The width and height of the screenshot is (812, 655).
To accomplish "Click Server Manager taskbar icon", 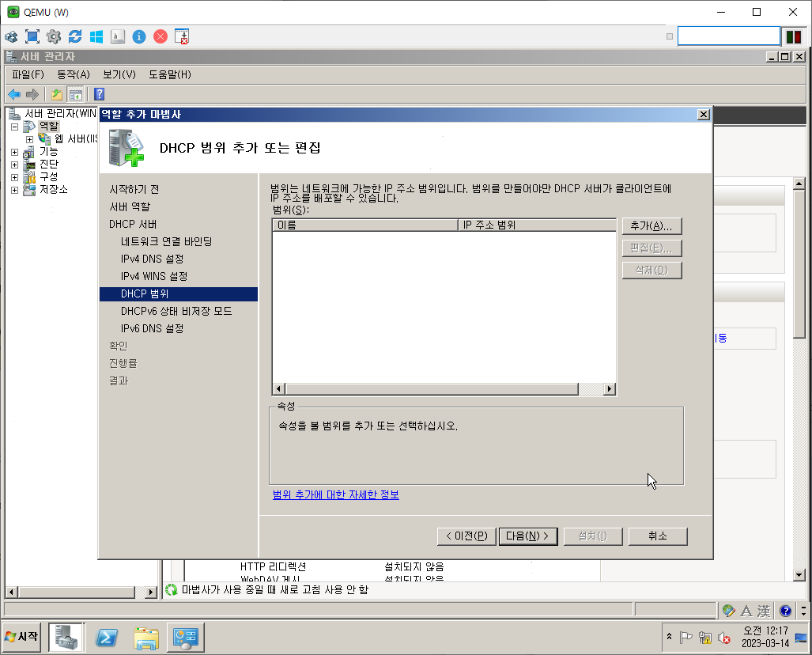I will 66,637.
